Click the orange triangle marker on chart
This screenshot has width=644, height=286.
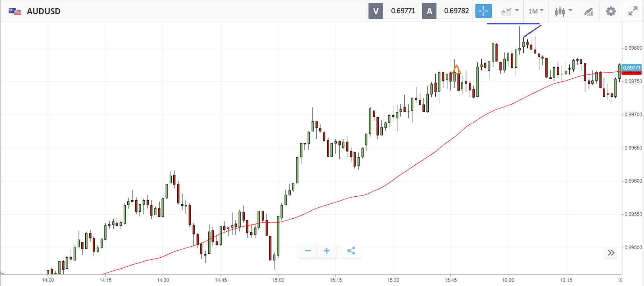tap(456, 70)
